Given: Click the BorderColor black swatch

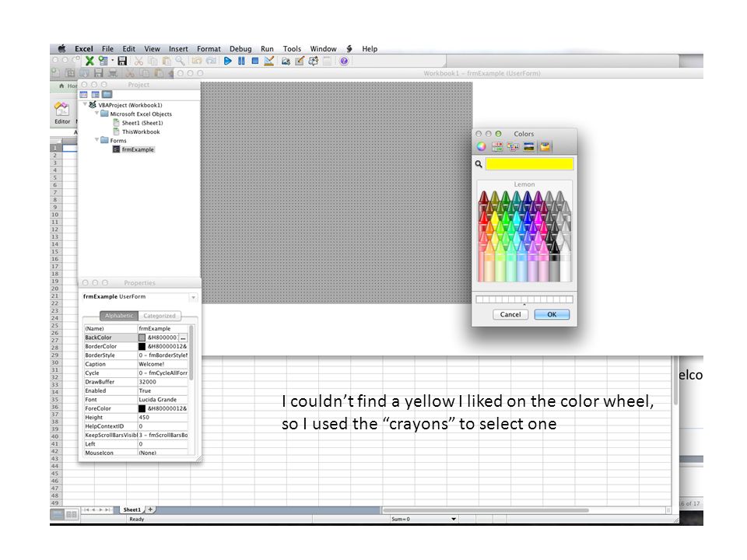Looking at the screenshot, I should point(142,346).
